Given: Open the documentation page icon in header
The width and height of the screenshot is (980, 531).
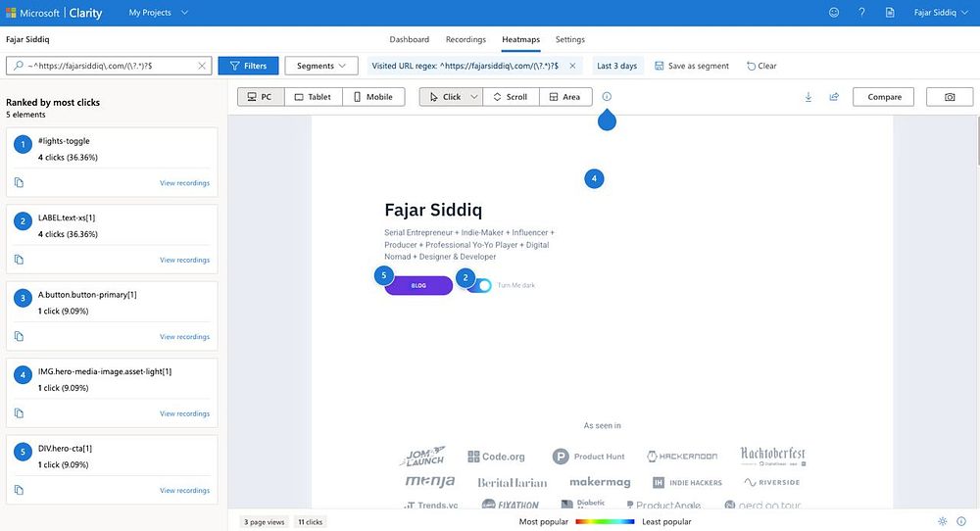Looking at the screenshot, I should (890, 13).
